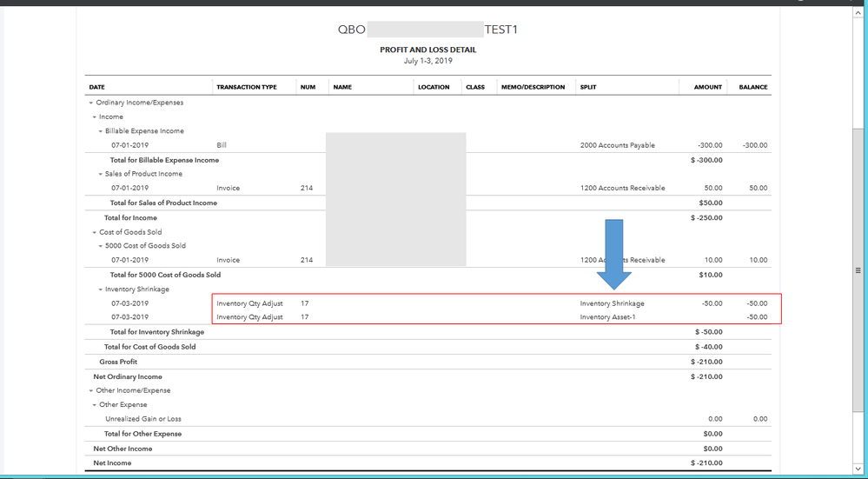
Task: Click the $ -250.00 Total for Income amount
Action: pos(706,218)
